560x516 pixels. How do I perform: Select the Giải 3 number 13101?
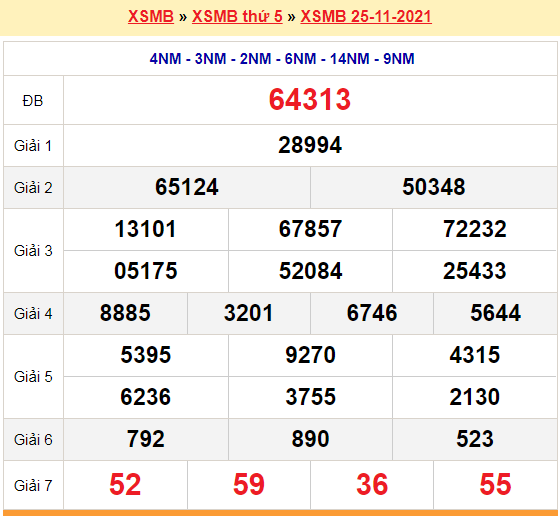[145, 229]
